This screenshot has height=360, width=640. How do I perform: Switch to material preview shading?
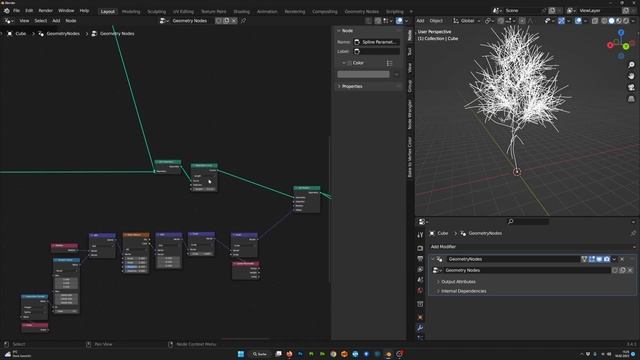coord(619,20)
